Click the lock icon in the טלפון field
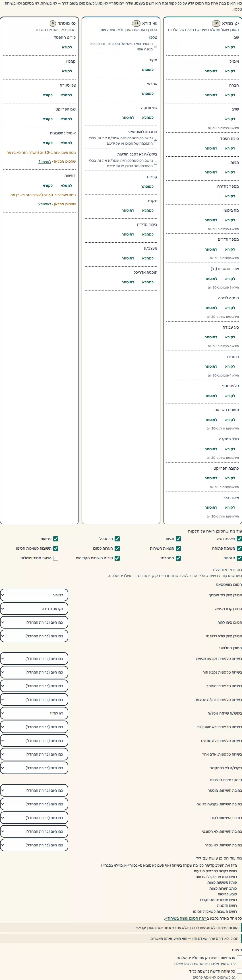The height and width of the screenshot is (980, 242). [x=155, y=46]
